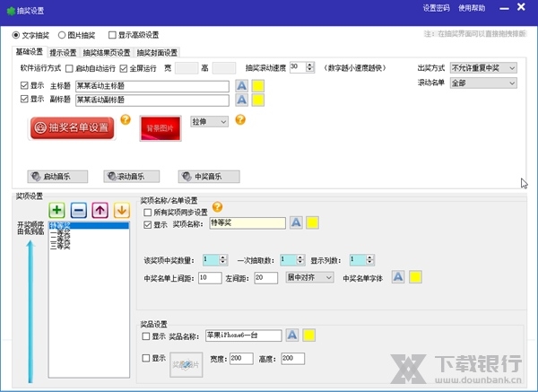Click 该奖项中奖数量 spinner arrows
Image resolution: width=538 pixels, height=392 pixels.
(x=223, y=259)
